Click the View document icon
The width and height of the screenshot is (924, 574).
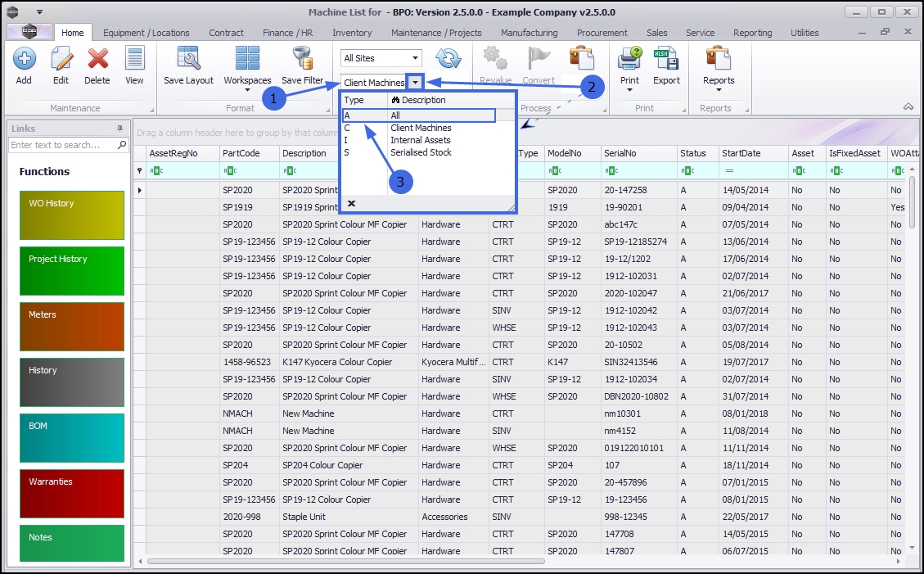click(x=134, y=60)
